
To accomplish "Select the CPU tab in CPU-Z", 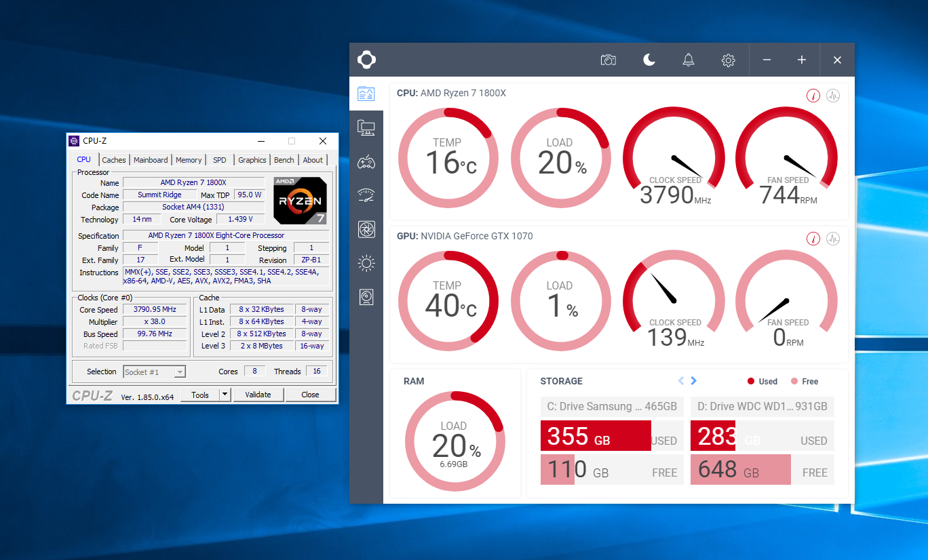I will (x=84, y=159).
